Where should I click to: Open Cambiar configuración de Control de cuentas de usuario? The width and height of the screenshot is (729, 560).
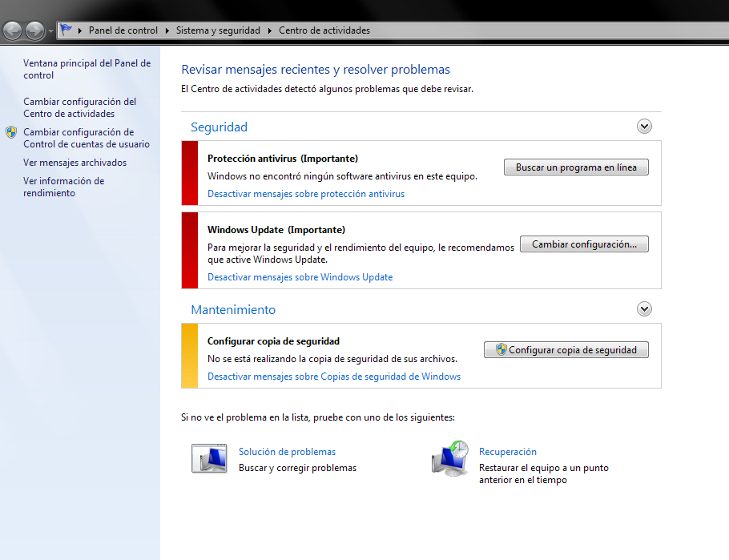pyautogui.click(x=87, y=138)
